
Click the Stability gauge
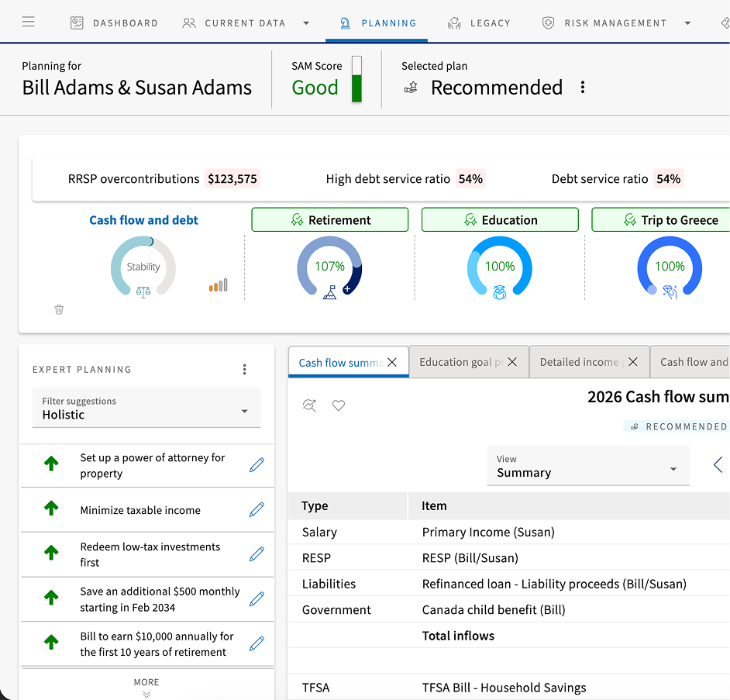[x=143, y=266]
